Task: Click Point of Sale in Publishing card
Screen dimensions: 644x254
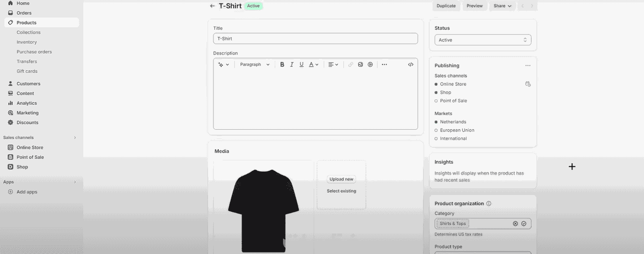Action: coord(454,101)
